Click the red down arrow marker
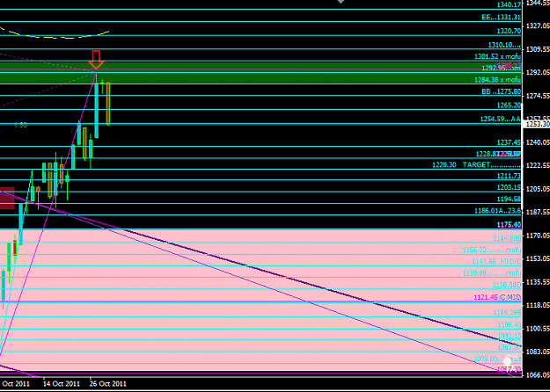The height and width of the screenshot is (392, 550). (x=96, y=60)
